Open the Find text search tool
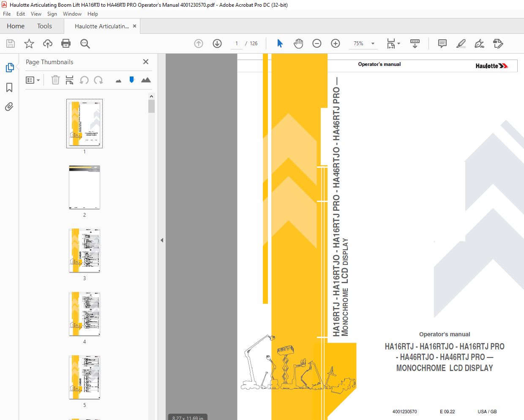524x420 pixels. point(85,44)
